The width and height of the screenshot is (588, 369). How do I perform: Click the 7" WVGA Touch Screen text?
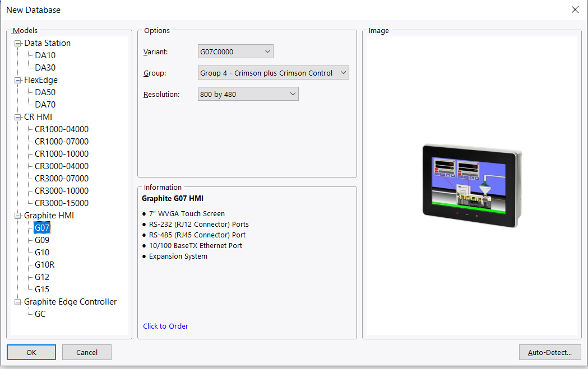(x=187, y=213)
